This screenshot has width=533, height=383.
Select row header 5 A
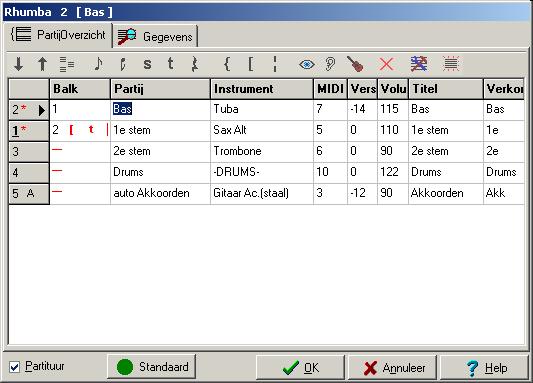pyautogui.click(x=29, y=194)
